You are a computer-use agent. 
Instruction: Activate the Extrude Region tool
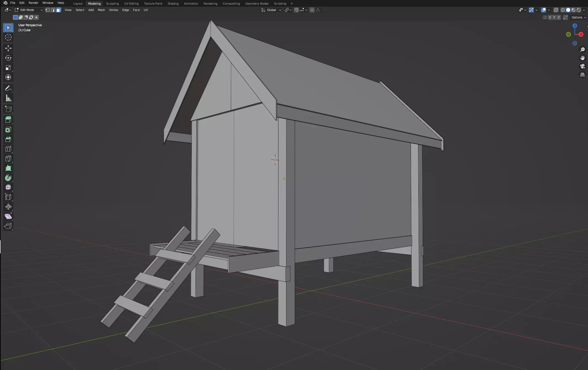pyautogui.click(x=8, y=120)
